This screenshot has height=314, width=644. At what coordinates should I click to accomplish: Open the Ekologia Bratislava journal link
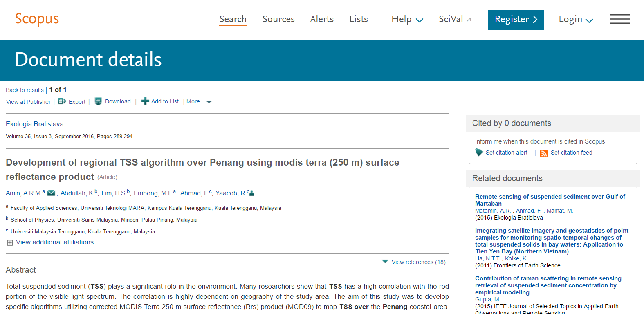click(x=35, y=124)
